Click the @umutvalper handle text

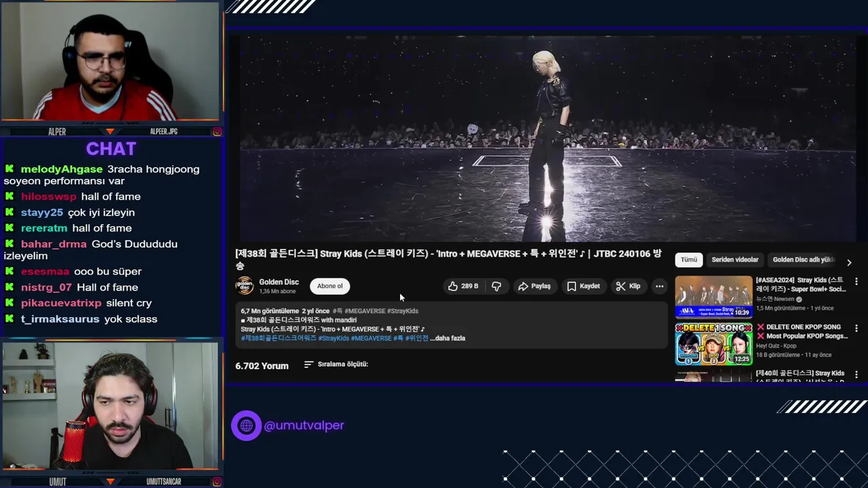pyautogui.click(x=304, y=426)
